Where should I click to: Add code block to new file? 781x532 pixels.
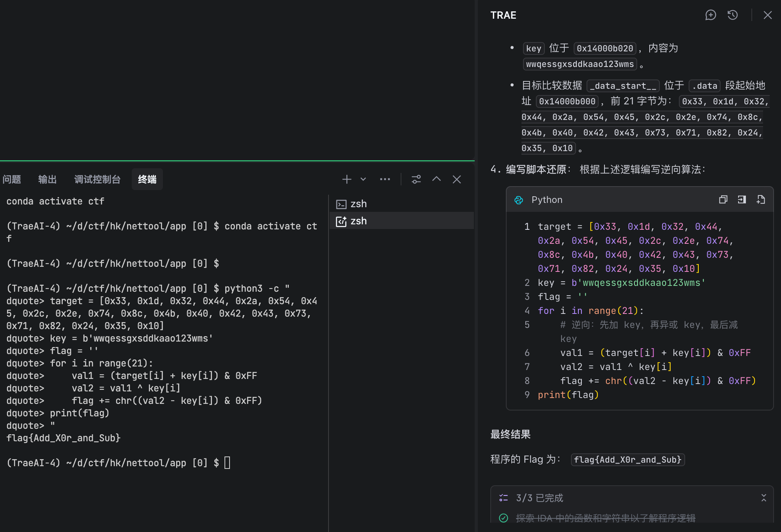pos(761,200)
